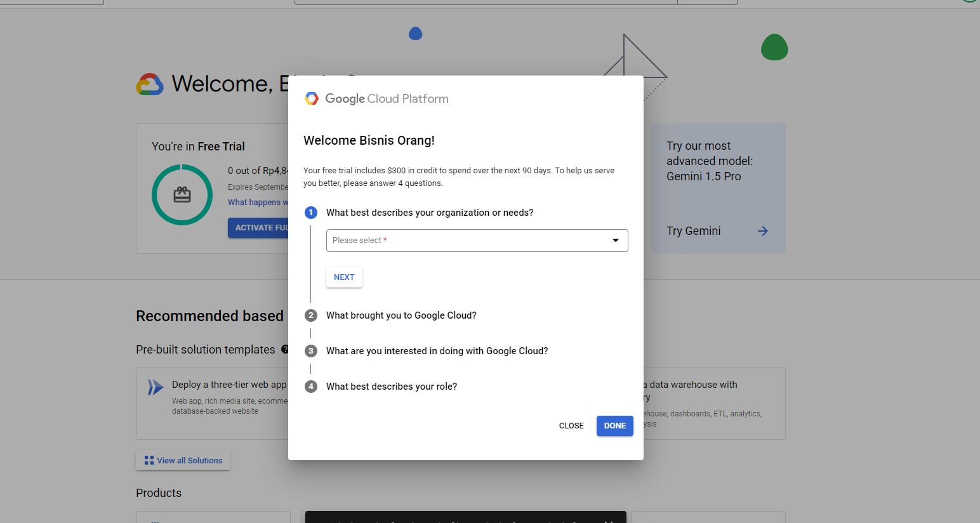
Task: Click the Welcome Bisnis Orang! heading
Action: [369, 140]
